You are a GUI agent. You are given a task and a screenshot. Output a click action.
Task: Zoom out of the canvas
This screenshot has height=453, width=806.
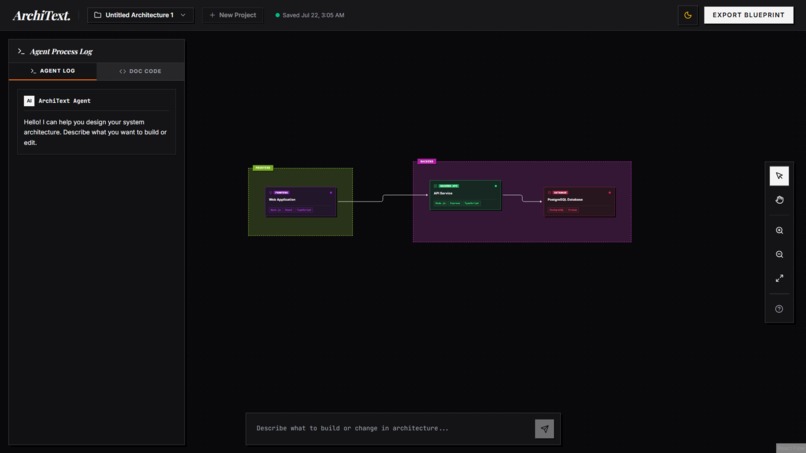[x=779, y=255]
